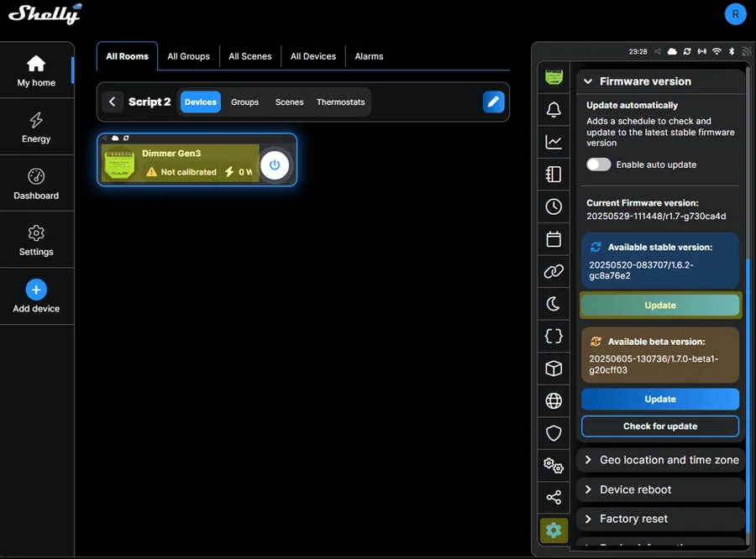
Task: Switch to the All Devices tab
Action: click(x=313, y=56)
